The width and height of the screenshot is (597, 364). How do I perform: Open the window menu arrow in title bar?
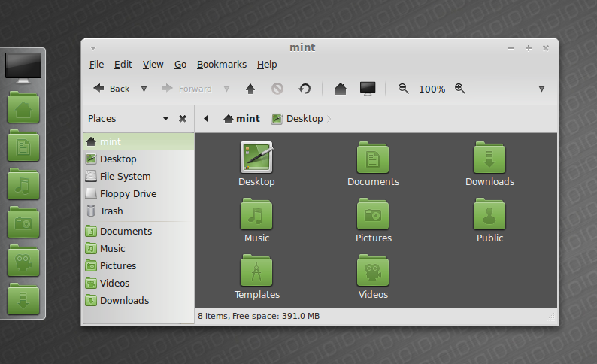93,48
